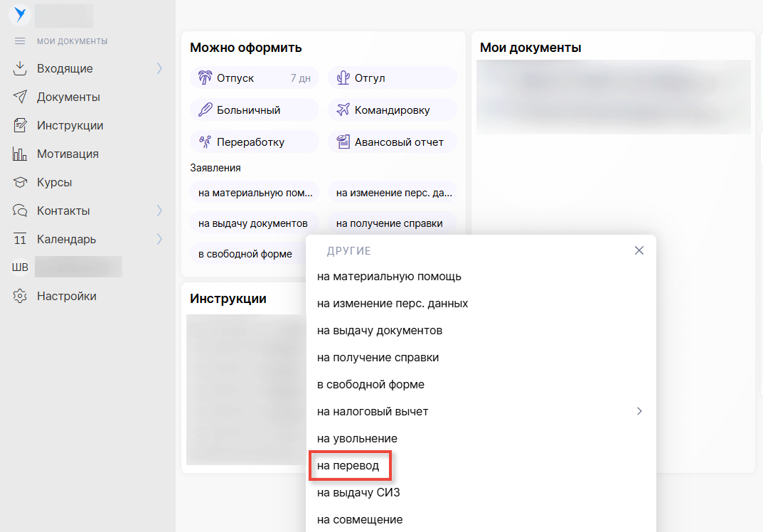763x532 pixels.
Task: Go to Инструкции in the sidebar
Action: coord(70,126)
